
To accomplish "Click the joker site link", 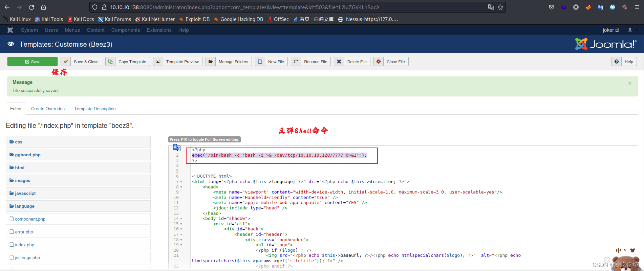I will coord(611,30).
